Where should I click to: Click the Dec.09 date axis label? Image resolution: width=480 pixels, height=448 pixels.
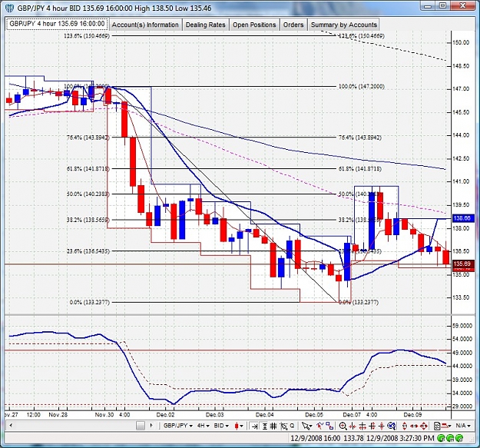coord(412,415)
